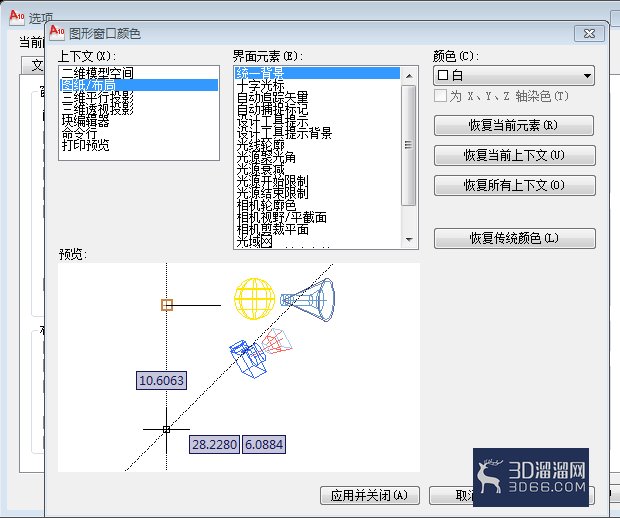Click 恢复当前上下文 button
Viewport: 620px width, 518px height.
click(x=514, y=155)
